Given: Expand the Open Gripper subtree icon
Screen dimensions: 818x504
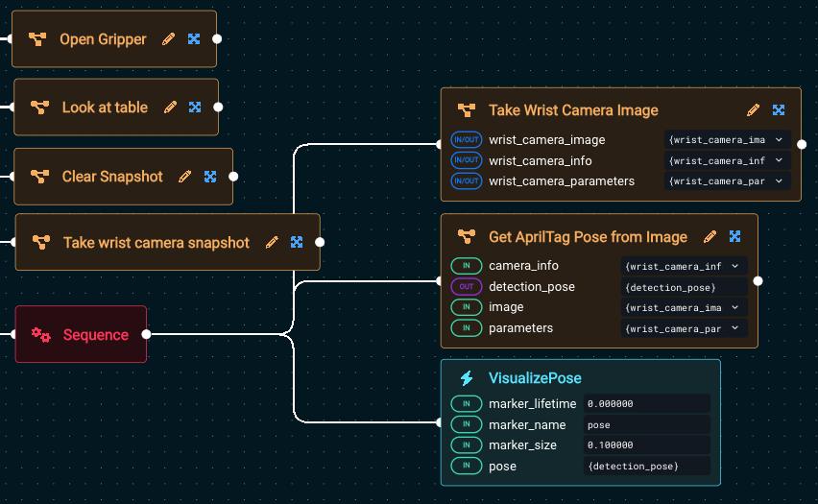Looking at the screenshot, I should pos(194,39).
